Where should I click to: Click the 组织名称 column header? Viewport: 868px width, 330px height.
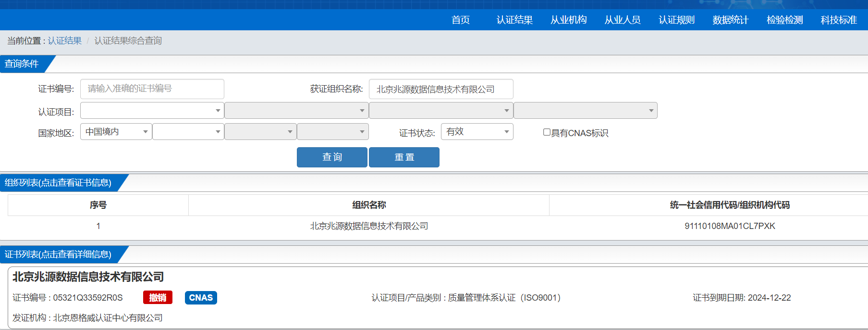pos(369,205)
